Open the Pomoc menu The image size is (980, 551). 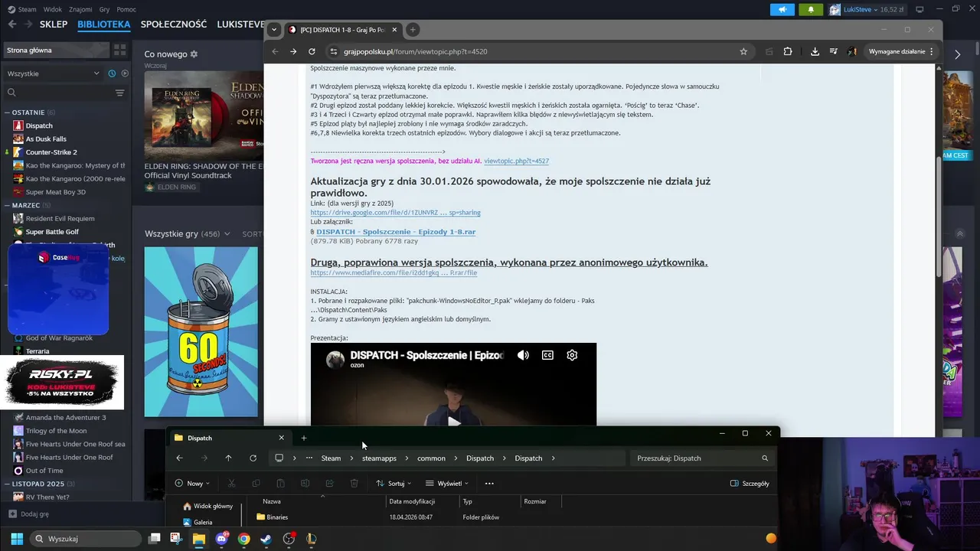coord(126,9)
